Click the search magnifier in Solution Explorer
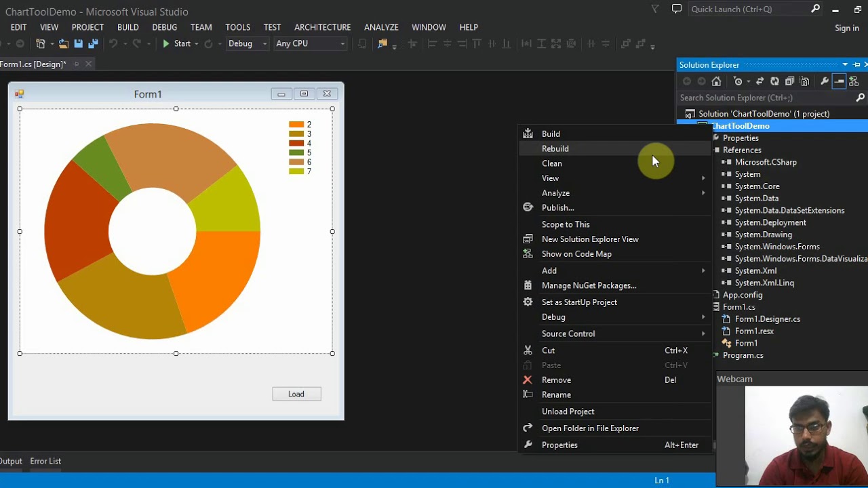Screen dimensions: 868x488 861,98
